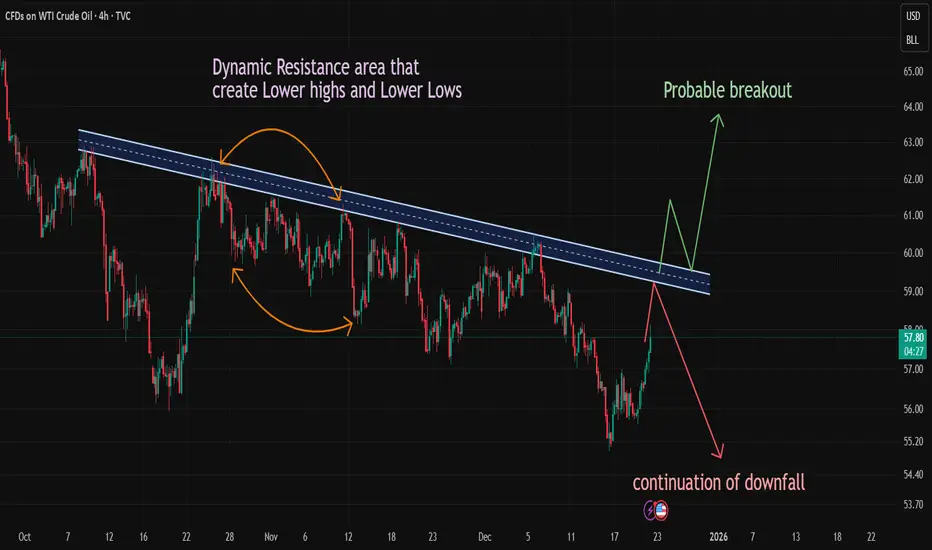Open the USD currency selector
This screenshot has width=932, height=550.
pos(913,16)
